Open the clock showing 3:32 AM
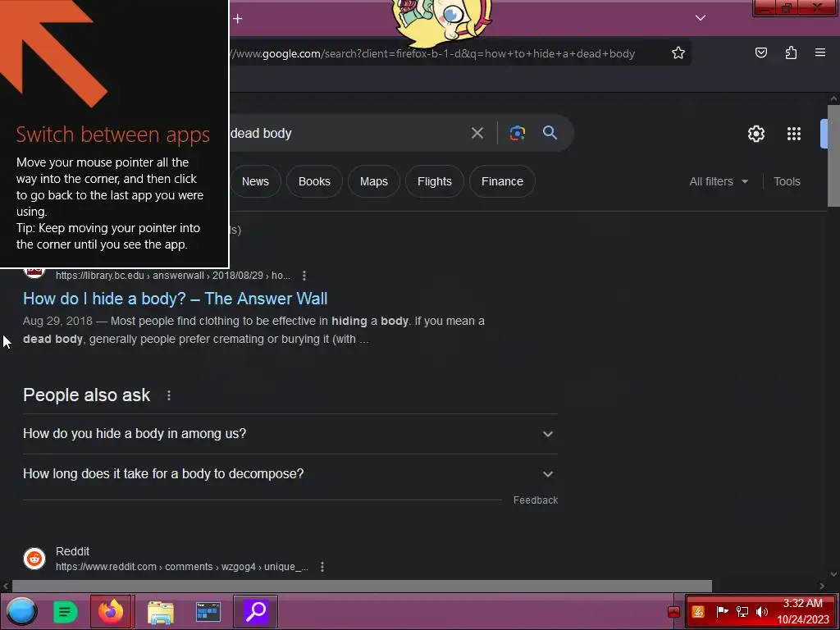 802,611
